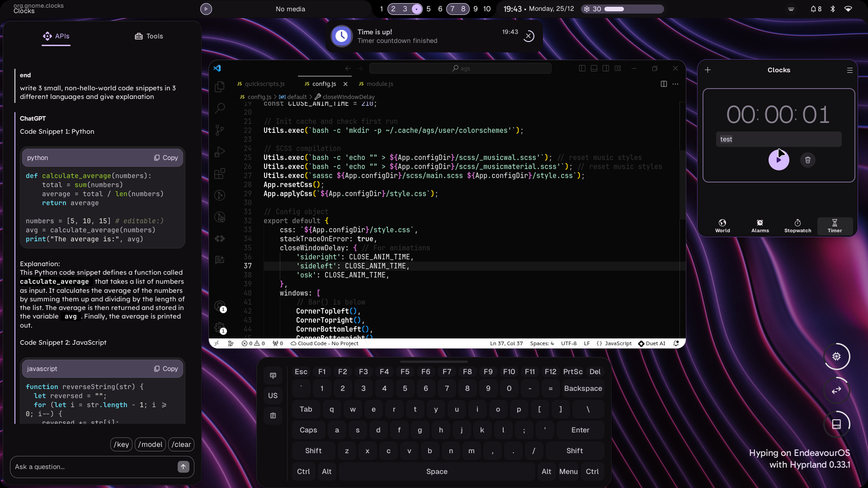Open the VS Code Explorer icon
Screen dimensions: 868x488
(x=220, y=87)
